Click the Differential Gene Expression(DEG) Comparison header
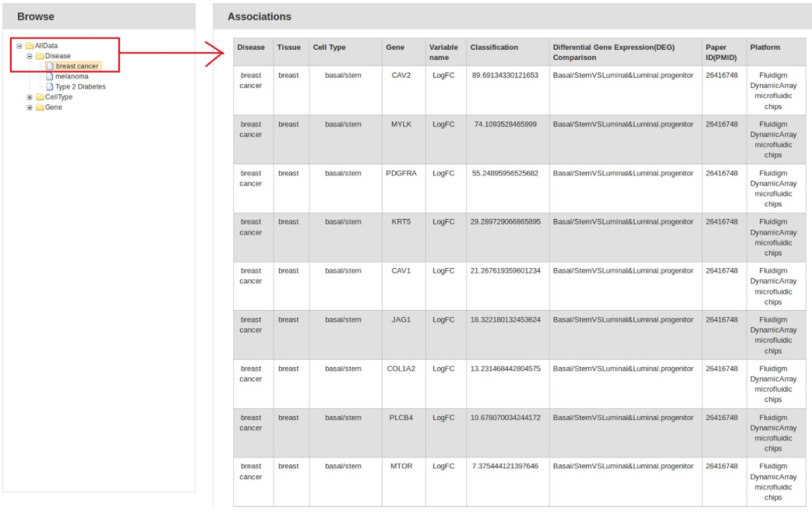 click(x=625, y=51)
